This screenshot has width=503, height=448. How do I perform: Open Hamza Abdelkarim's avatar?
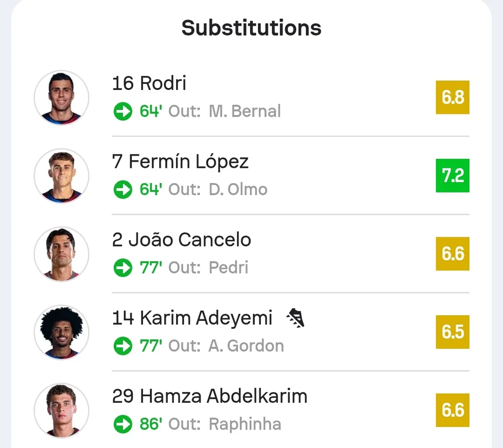coord(61,410)
